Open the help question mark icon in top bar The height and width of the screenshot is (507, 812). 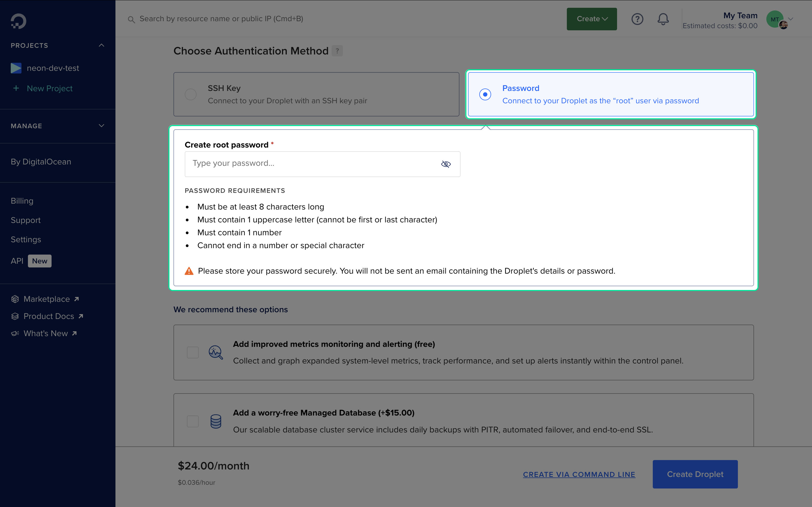click(x=637, y=19)
